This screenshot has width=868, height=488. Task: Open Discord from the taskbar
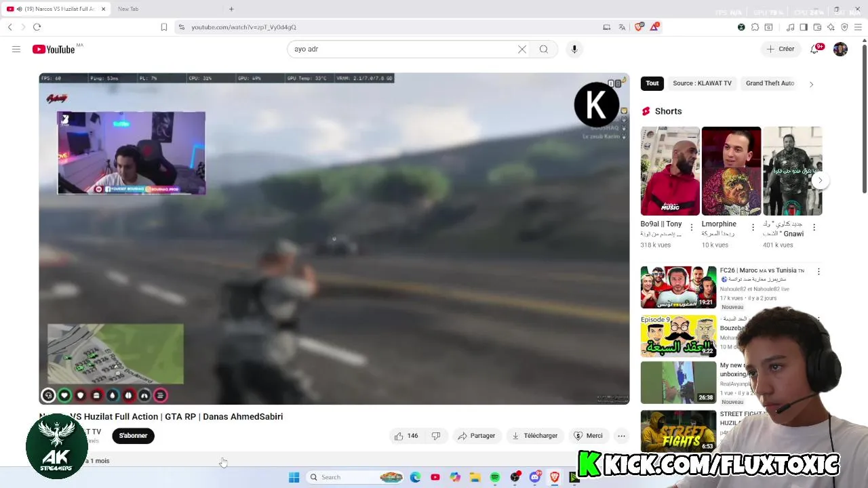[535, 477]
